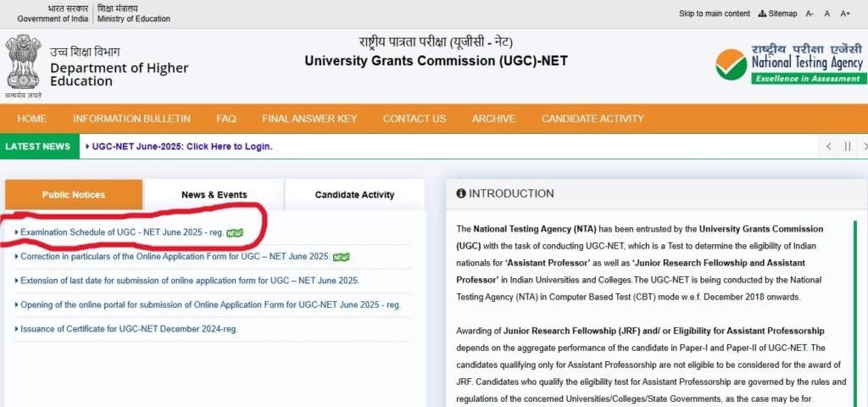Open the ARCHIVE menu item

(494, 119)
